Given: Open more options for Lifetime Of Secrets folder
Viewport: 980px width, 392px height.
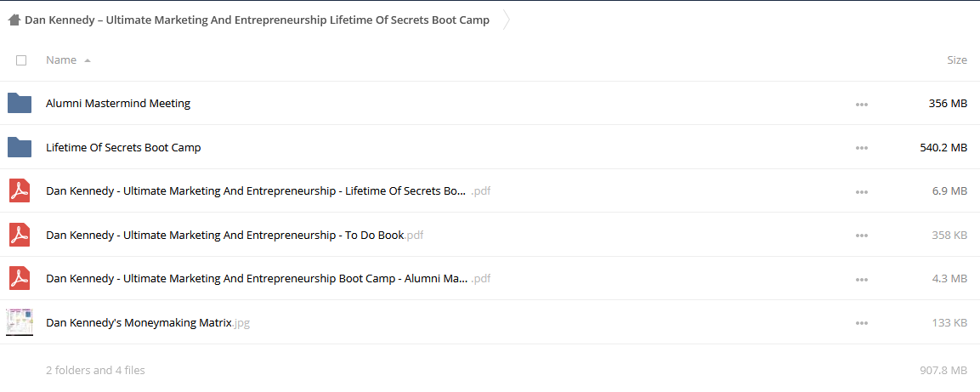Looking at the screenshot, I should (x=861, y=148).
